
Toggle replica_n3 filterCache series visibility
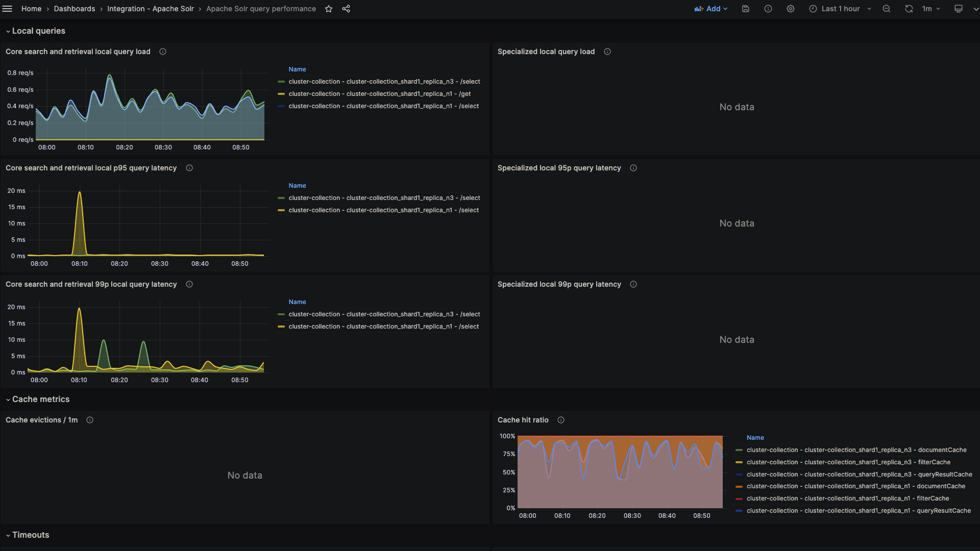click(x=848, y=462)
